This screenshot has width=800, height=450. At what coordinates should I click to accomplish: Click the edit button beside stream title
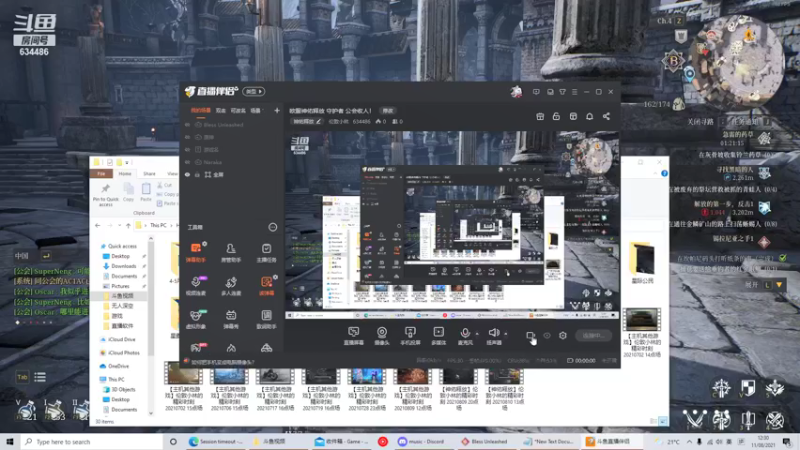[x=388, y=111]
